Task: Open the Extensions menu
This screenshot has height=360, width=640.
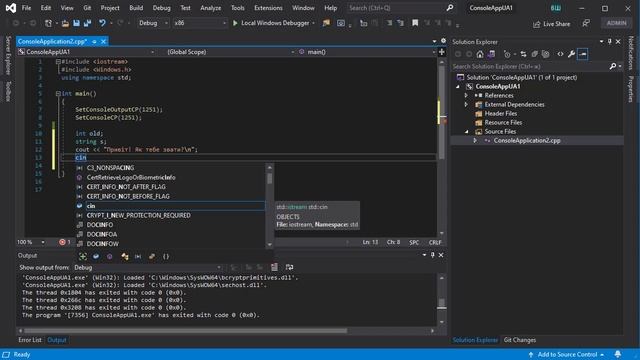Action: click(x=268, y=8)
